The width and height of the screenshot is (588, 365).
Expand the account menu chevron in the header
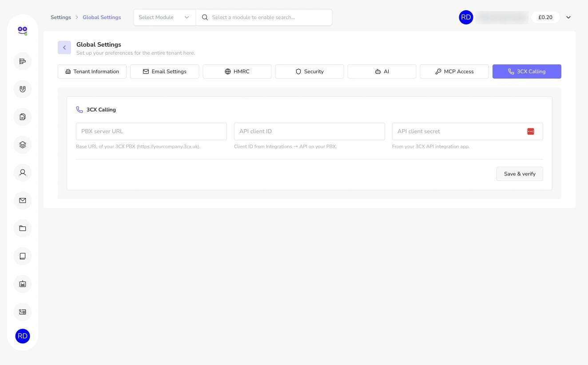click(x=568, y=17)
